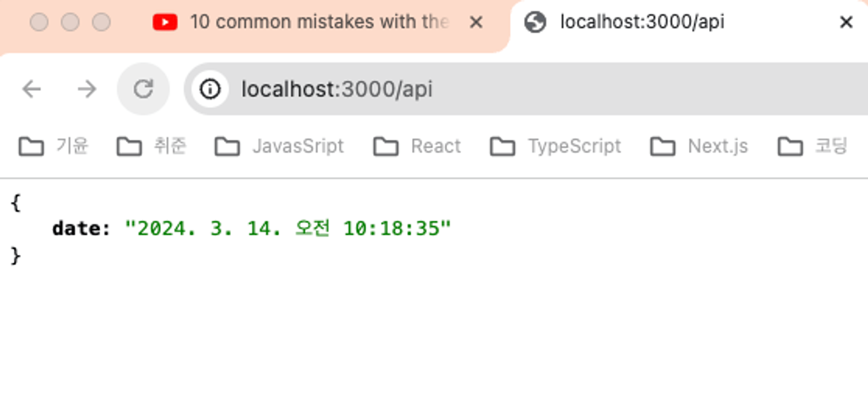Viewport: 868px width, 417px height.
Task: Maximize the window using third traffic-light button
Action: [x=101, y=22]
